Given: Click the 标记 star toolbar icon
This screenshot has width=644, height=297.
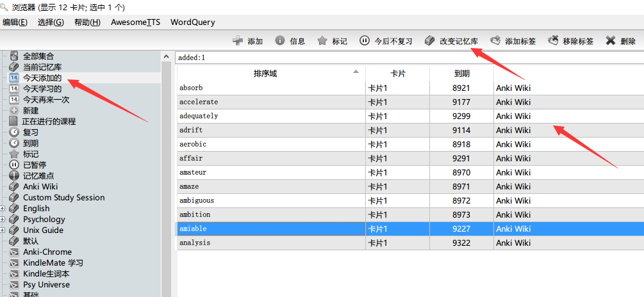Looking at the screenshot, I should coord(322,41).
